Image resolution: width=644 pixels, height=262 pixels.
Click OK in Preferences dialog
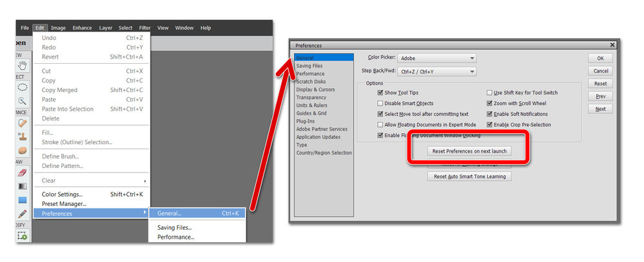point(600,58)
